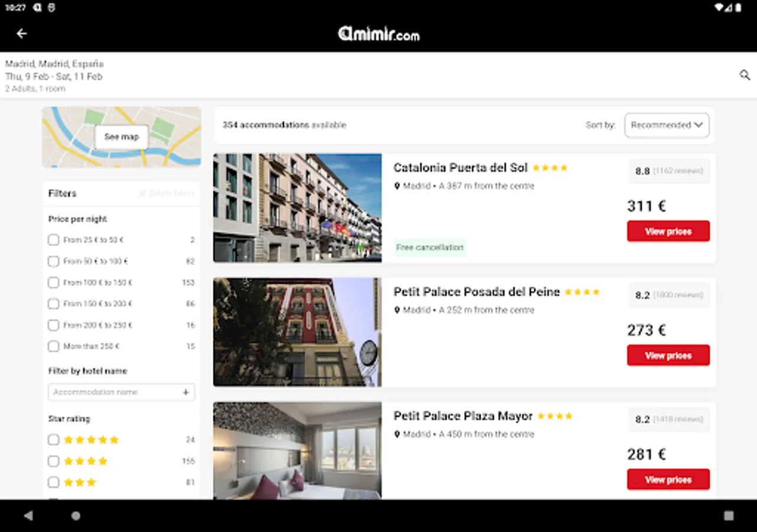Screen dimensions: 757x532
Task: Click Thu, 9 Feb - Sat, 11 Feb dates
Action: 54,77
